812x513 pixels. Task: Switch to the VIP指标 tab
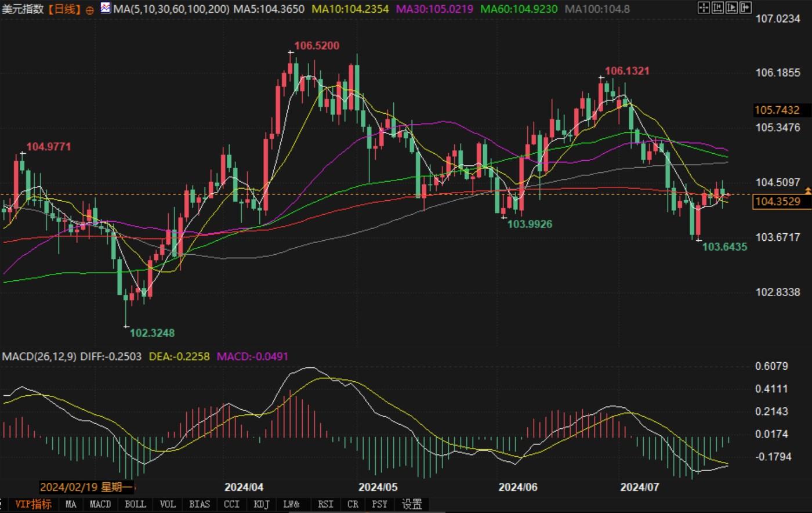33,504
